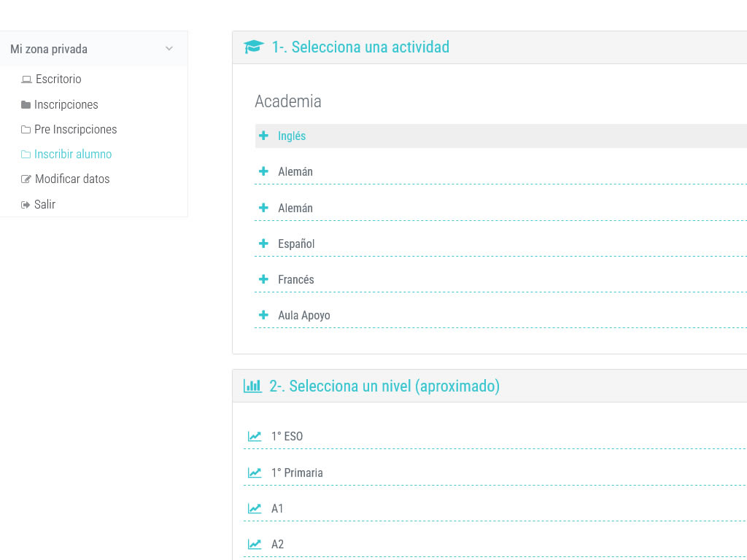
Task: Click the line chart icon next to A1
Action: (x=255, y=509)
